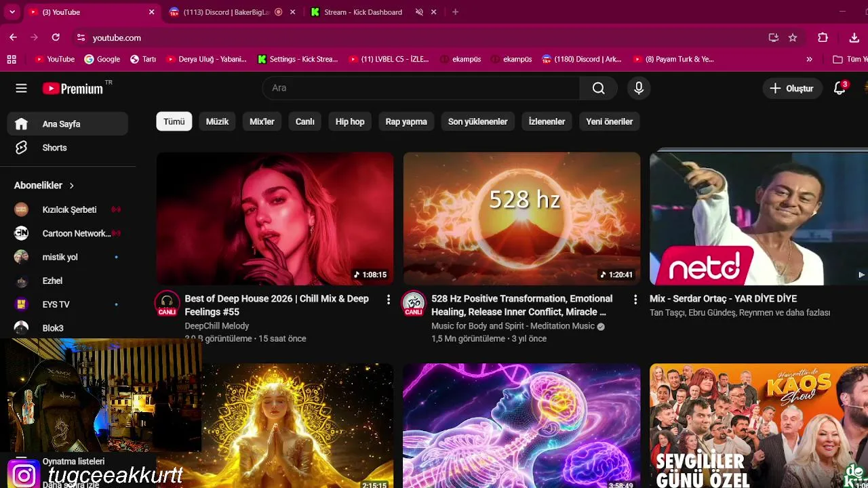Select the Tümü filter chip
Image resolution: width=868 pixels, height=488 pixels.
(174, 121)
